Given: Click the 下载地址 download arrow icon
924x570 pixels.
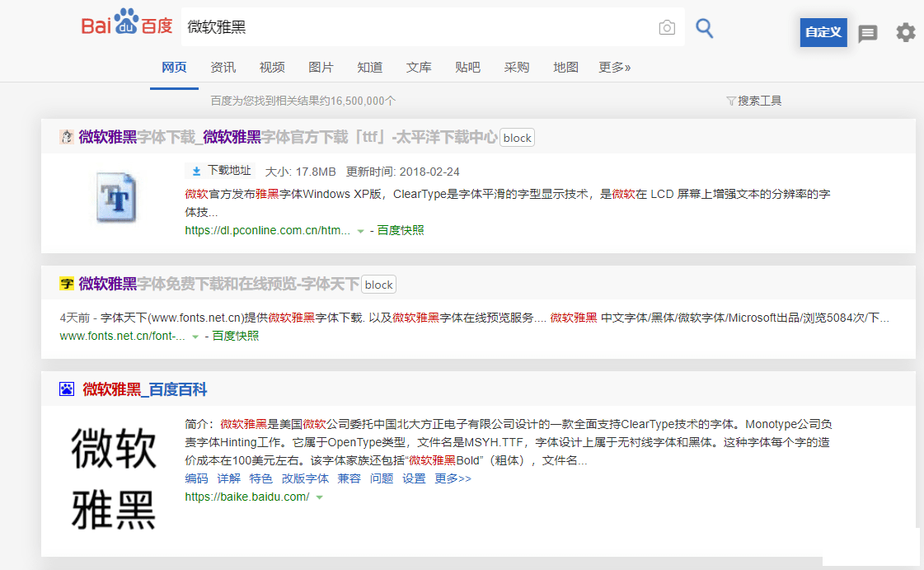Looking at the screenshot, I should (196, 171).
